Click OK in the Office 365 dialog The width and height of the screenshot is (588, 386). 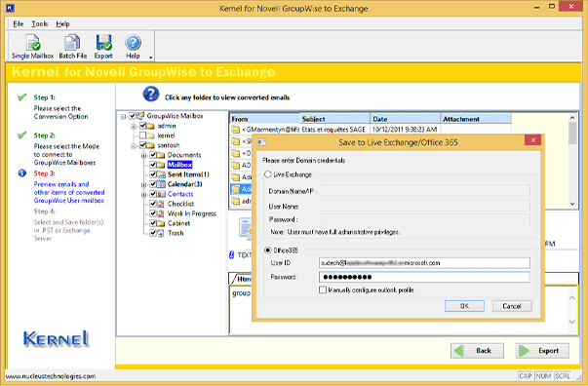click(x=464, y=306)
